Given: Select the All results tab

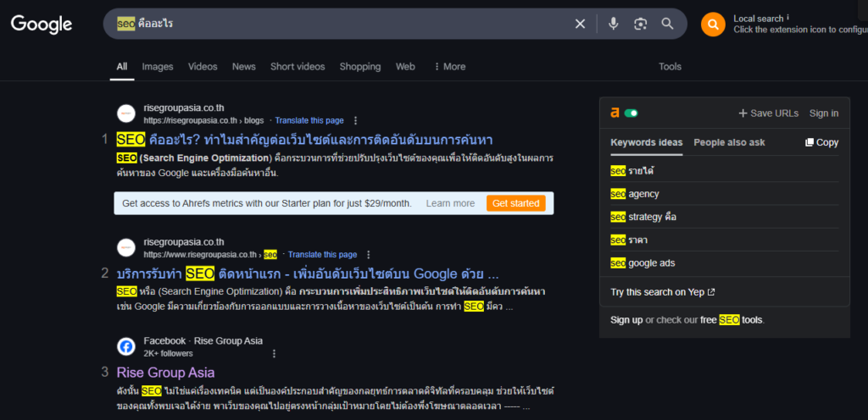Looking at the screenshot, I should pyautogui.click(x=122, y=66).
